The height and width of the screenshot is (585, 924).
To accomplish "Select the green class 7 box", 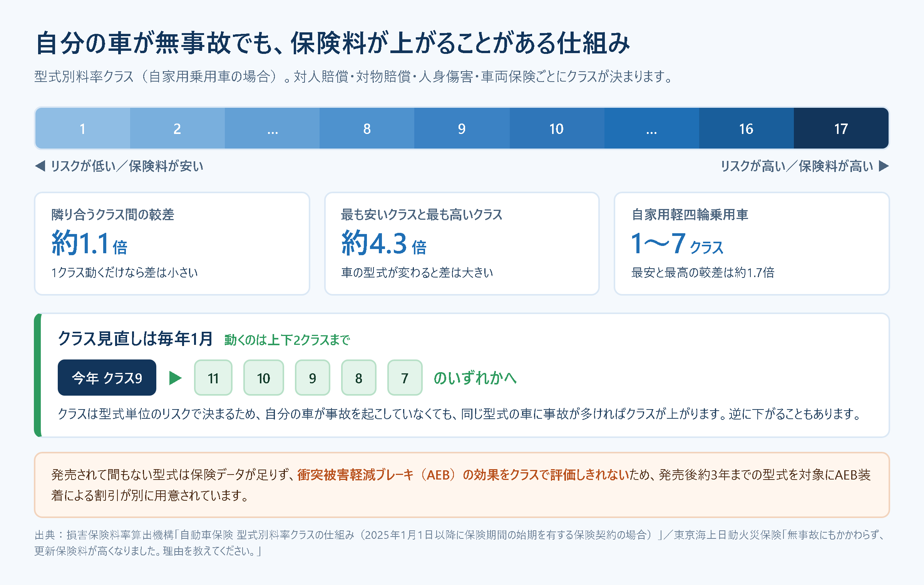I will [x=405, y=378].
